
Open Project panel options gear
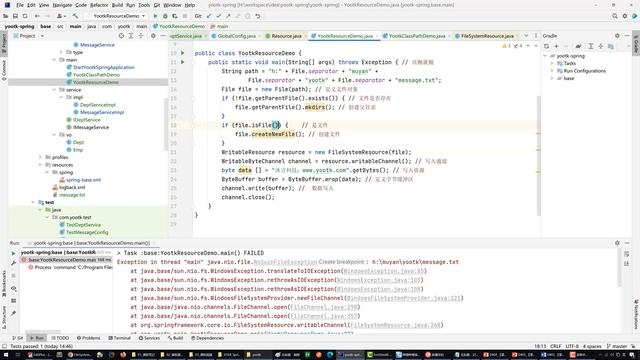(x=153, y=36)
